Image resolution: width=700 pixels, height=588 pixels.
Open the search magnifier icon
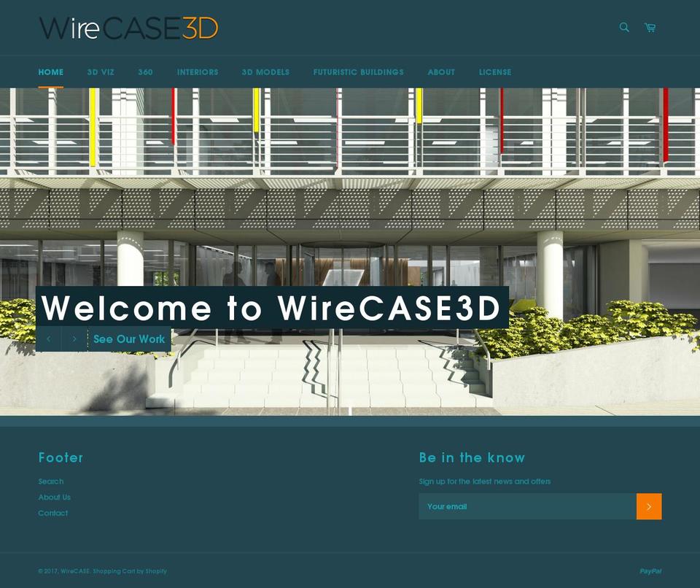(624, 28)
